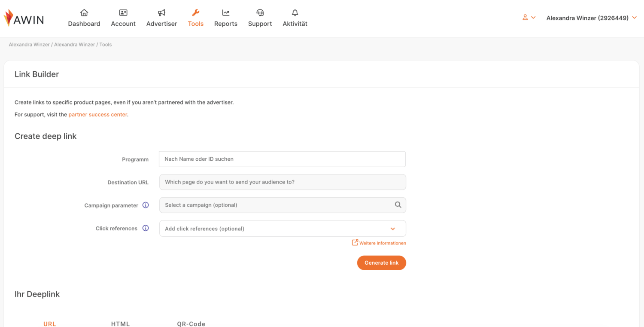Open the Advertiser menu label
The height and width of the screenshot is (327, 644).
point(161,24)
